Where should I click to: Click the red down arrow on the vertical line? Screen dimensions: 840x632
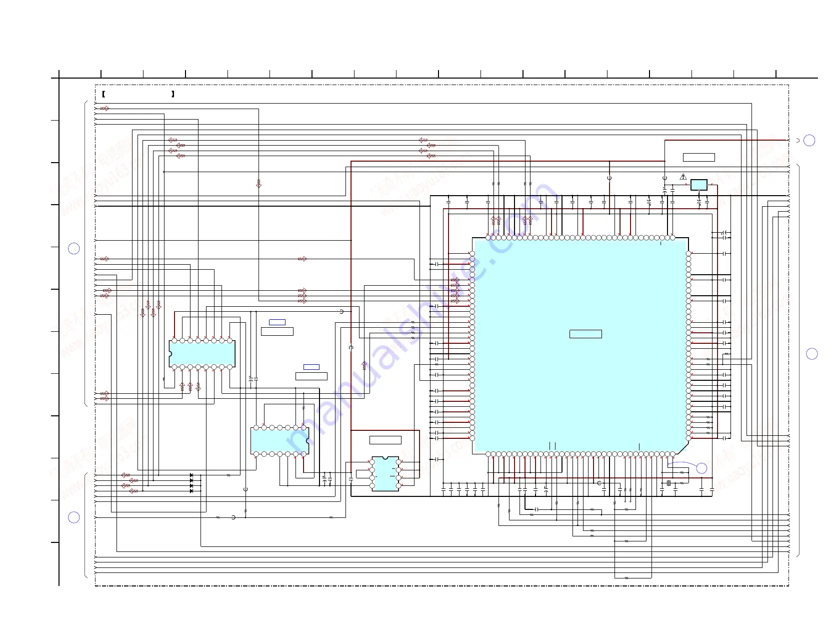click(258, 184)
